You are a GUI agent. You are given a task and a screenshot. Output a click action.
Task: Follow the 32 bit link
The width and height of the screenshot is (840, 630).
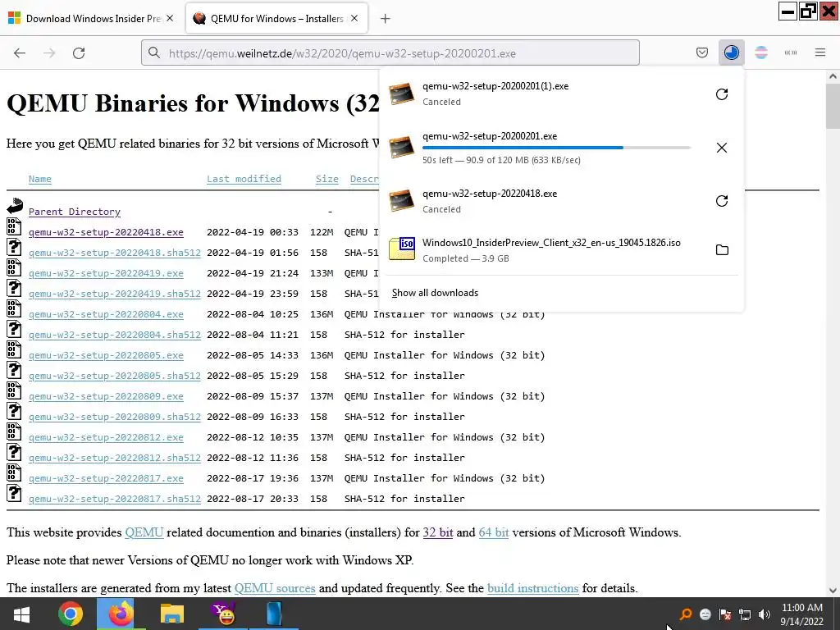pos(438,532)
